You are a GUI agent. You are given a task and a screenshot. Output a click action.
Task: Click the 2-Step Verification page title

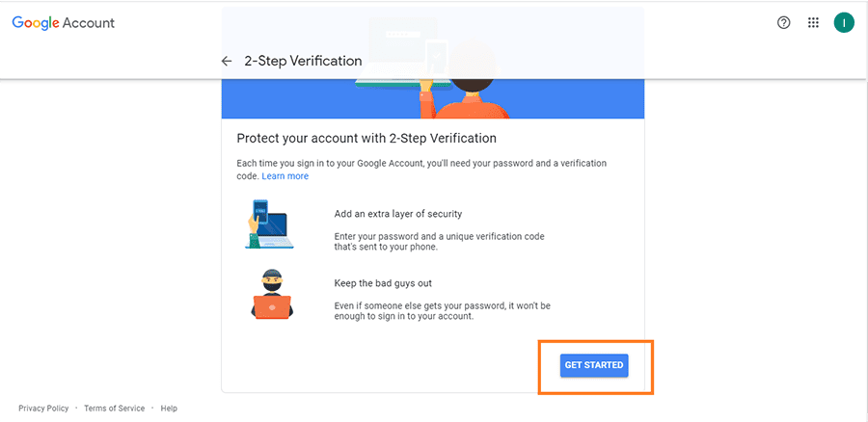tap(304, 61)
